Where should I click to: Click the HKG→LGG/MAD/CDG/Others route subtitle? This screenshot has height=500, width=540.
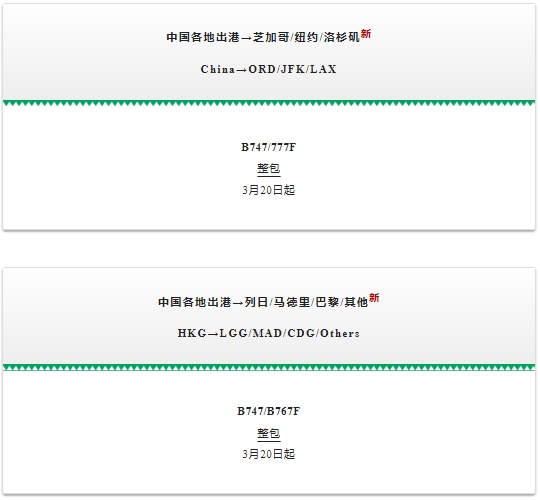269,333
